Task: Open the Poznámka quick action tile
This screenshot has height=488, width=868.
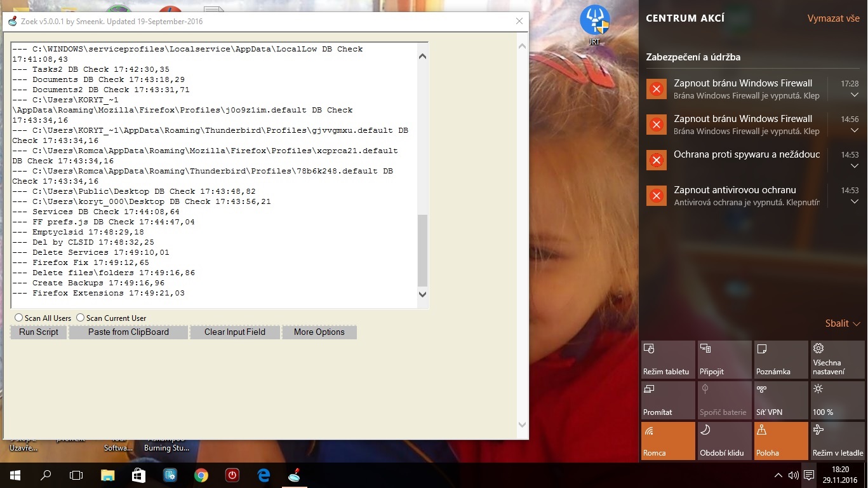Action: click(x=781, y=360)
